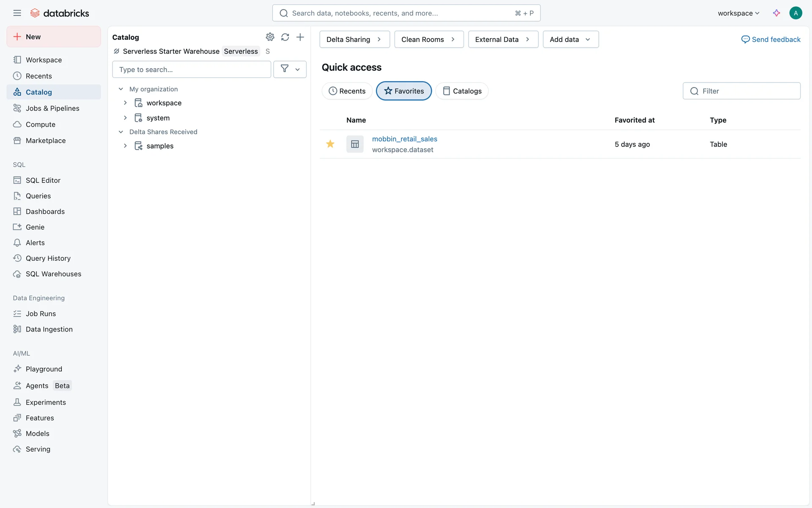This screenshot has width=812, height=508.
Task: Click the plus icon in Catalog panel
Action: (x=300, y=37)
